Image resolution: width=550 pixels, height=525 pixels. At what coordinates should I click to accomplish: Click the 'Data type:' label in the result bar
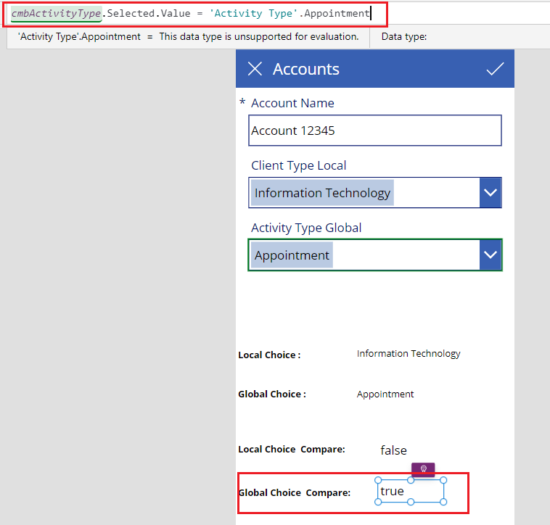(404, 36)
